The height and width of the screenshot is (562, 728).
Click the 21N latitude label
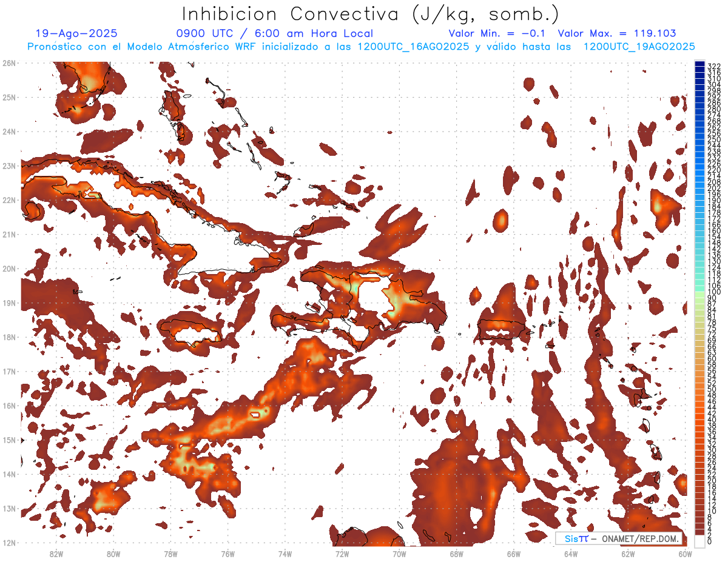tap(9, 234)
